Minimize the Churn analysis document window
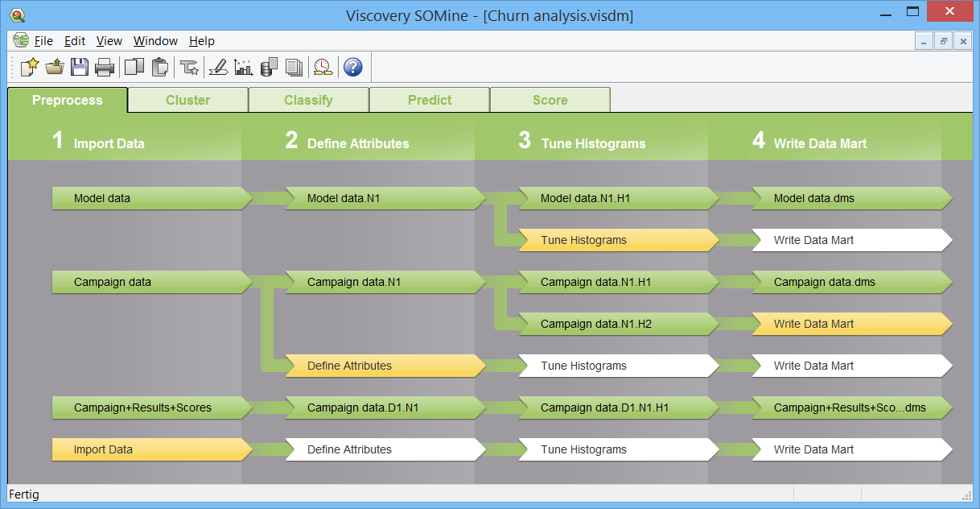The height and width of the screenshot is (509, 980). [x=924, y=41]
